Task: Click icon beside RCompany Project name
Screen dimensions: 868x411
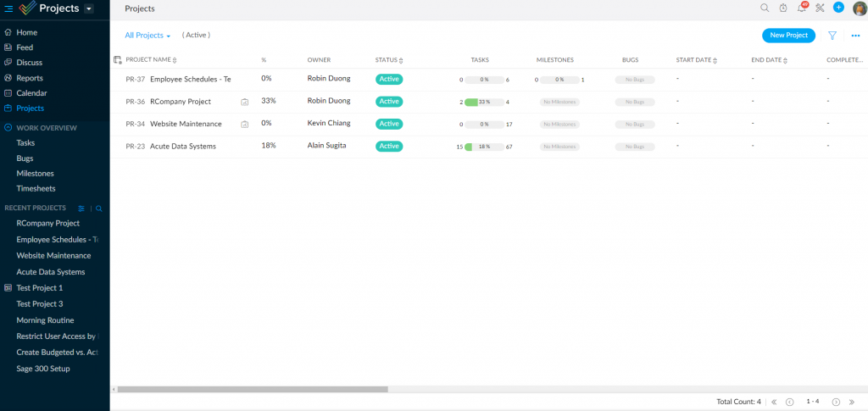Action: coord(244,102)
